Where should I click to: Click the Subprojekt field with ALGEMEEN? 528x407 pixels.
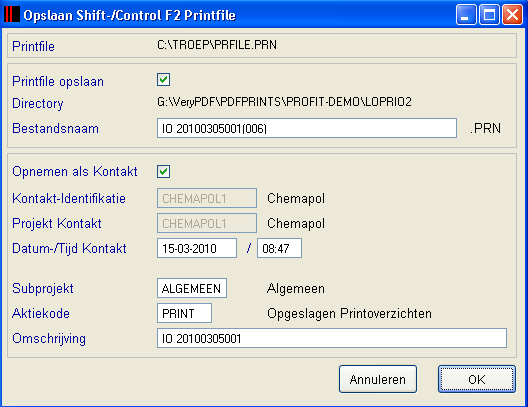pyautogui.click(x=192, y=288)
